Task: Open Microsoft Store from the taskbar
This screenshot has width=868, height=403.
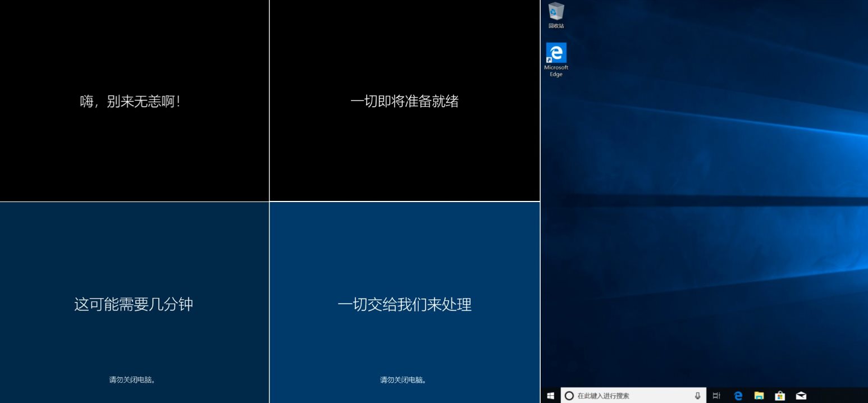Action: (x=780, y=396)
